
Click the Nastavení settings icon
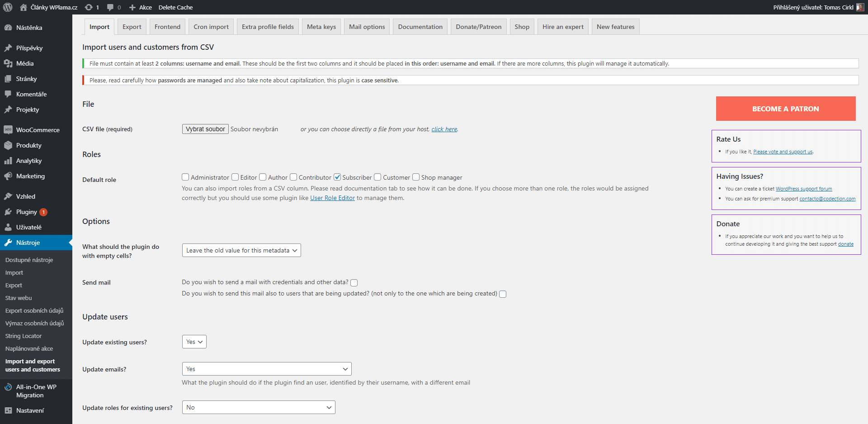[x=8, y=410]
